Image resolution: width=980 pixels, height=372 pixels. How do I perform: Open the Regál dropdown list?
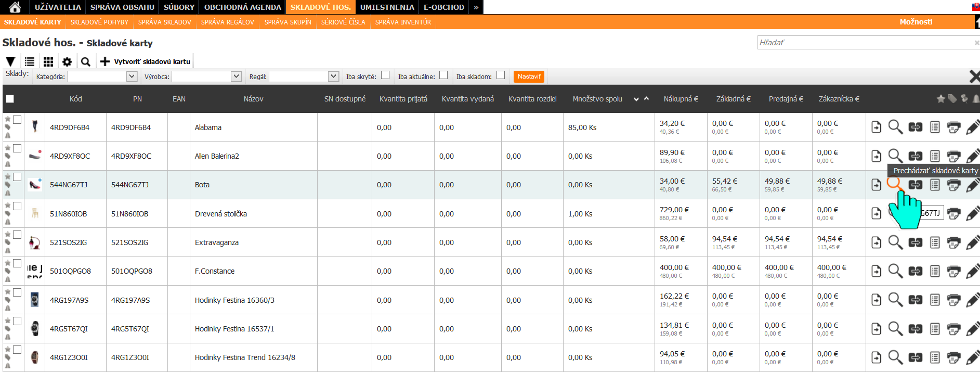point(333,76)
